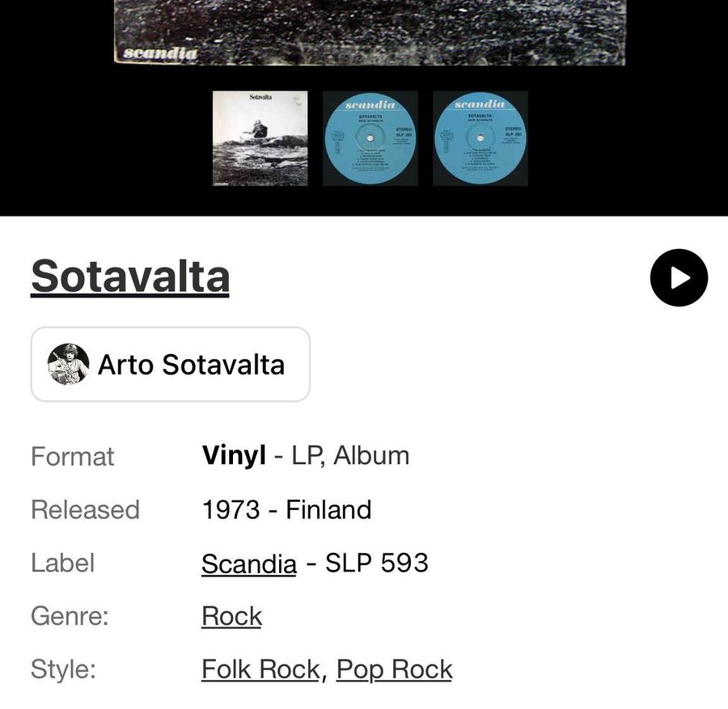Click the large album cover image

(x=370, y=28)
